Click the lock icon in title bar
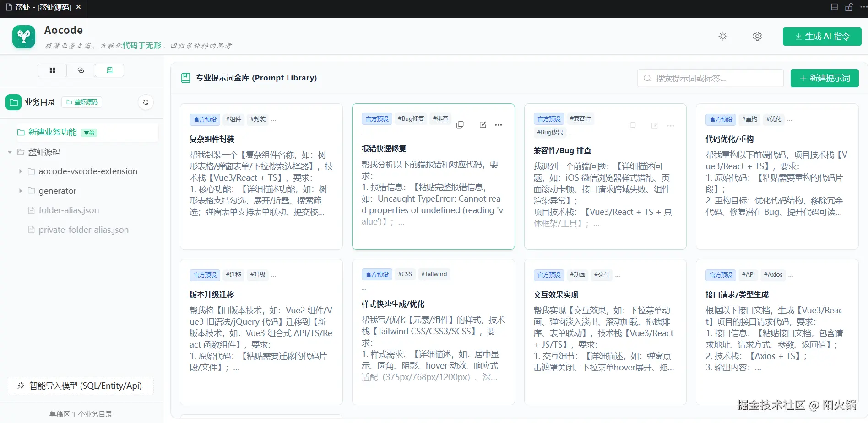The width and height of the screenshot is (868, 423). coord(849,7)
